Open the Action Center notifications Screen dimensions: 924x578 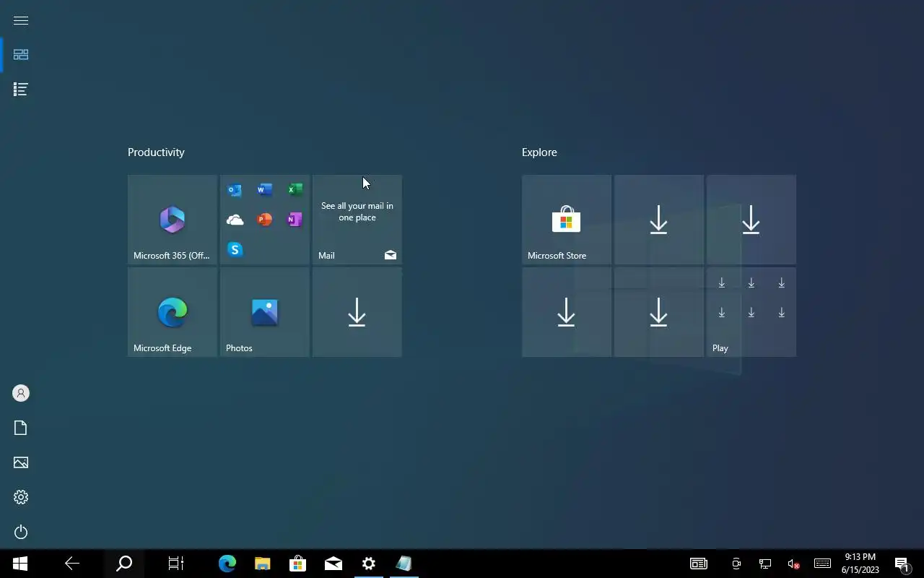(x=902, y=564)
